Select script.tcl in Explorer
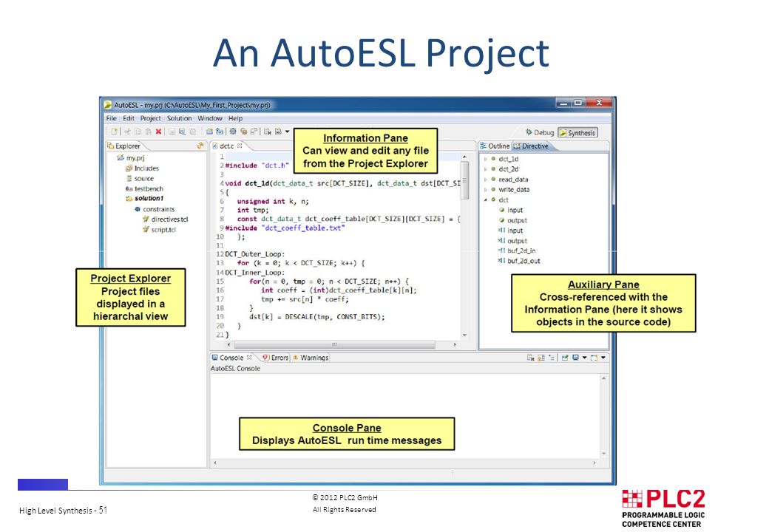769x532 pixels. (x=160, y=230)
